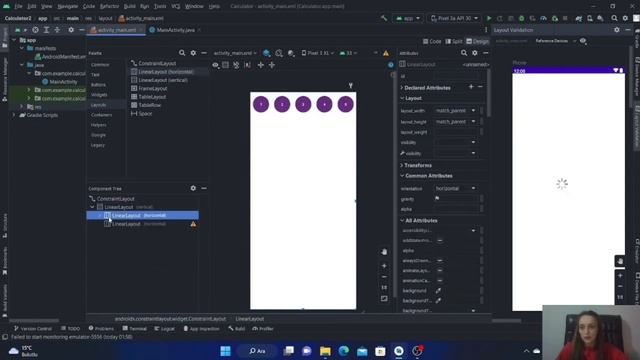The width and height of the screenshot is (640, 360).
Task: Open the Logcat tool window
Action: 164,329
